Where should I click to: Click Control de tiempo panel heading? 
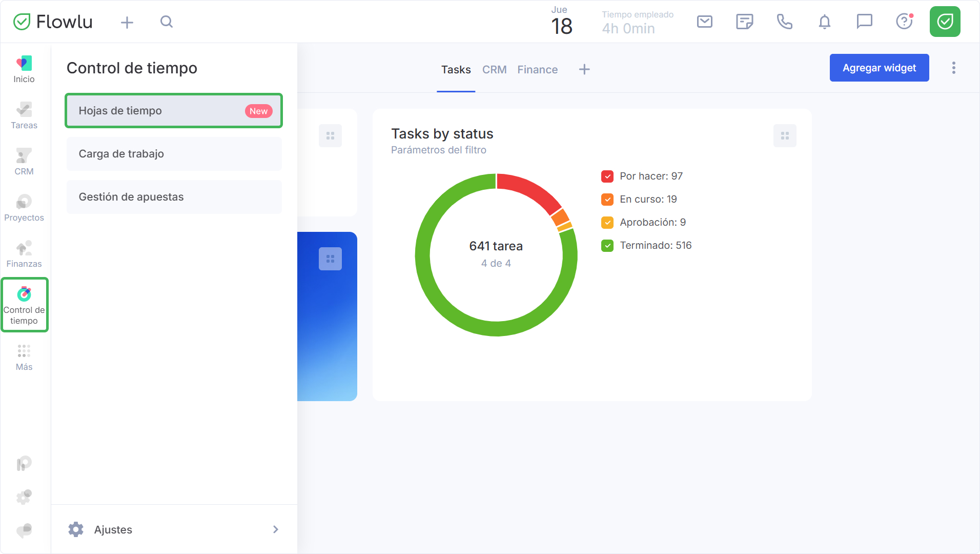132,68
